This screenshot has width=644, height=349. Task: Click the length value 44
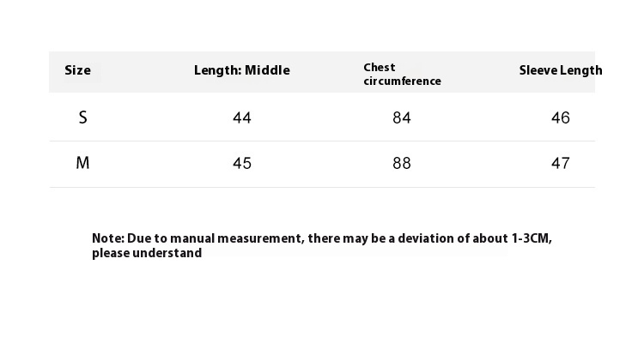tap(242, 118)
